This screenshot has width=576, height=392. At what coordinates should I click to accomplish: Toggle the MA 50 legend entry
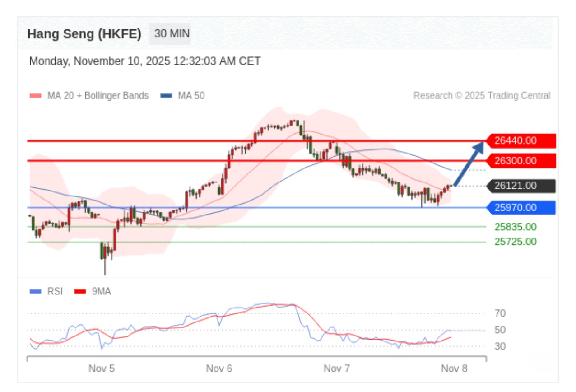click(x=183, y=96)
